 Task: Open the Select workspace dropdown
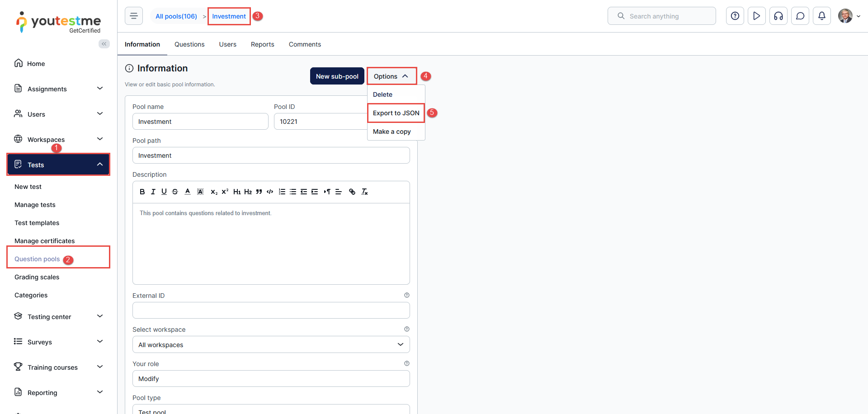point(271,344)
